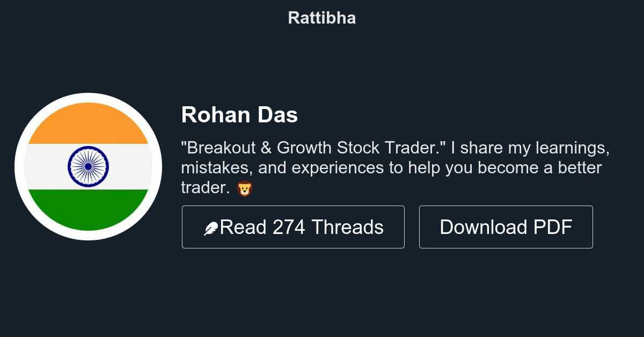
Task: Click the Rattibha site title
Action: click(321, 18)
